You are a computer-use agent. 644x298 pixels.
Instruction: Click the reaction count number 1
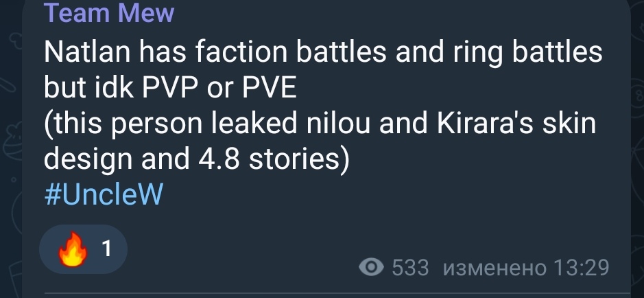pos(106,249)
